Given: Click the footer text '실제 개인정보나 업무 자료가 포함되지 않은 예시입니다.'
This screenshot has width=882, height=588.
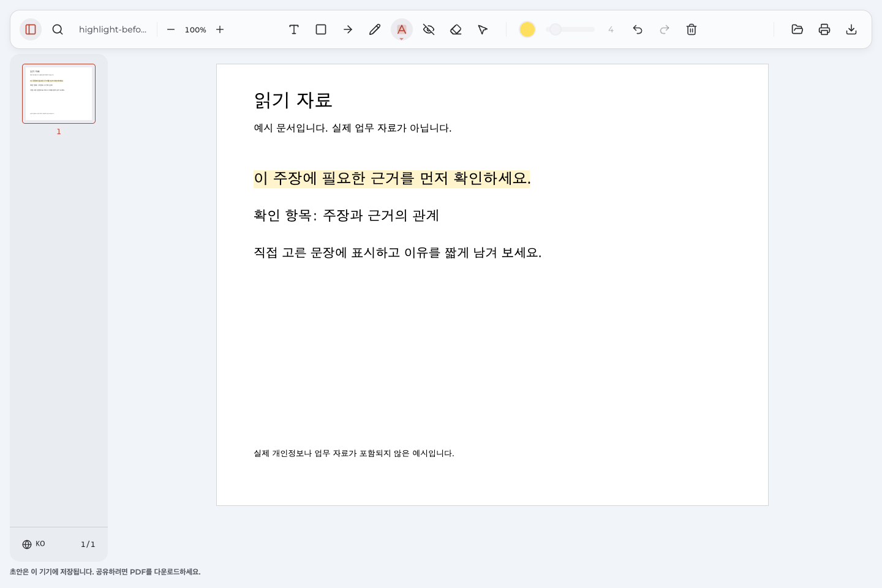Looking at the screenshot, I should [x=354, y=453].
